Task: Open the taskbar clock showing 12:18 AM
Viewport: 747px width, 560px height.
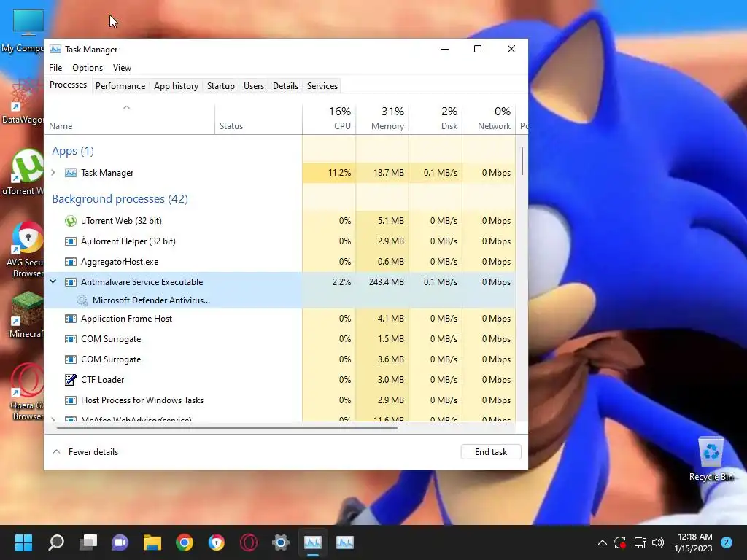Action: [694, 542]
